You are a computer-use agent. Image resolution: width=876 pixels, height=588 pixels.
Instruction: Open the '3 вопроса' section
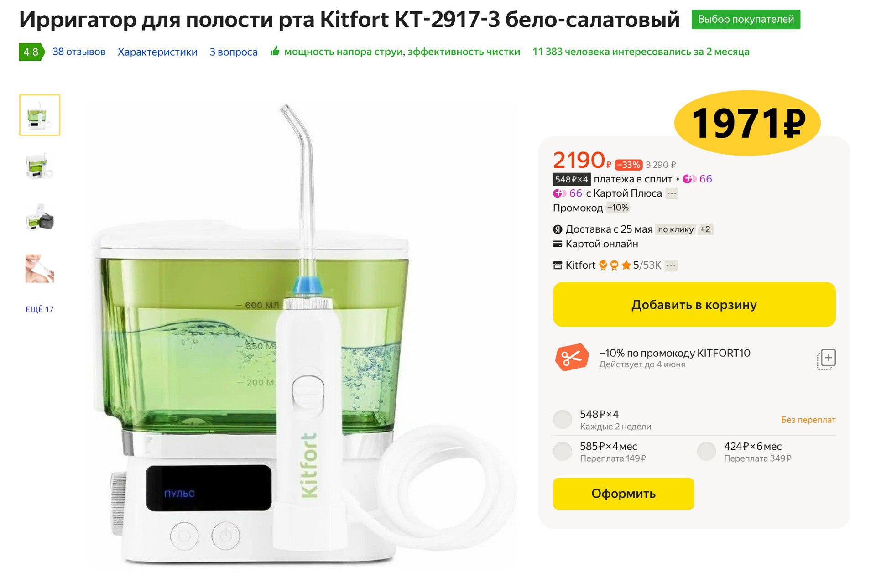coord(234,52)
